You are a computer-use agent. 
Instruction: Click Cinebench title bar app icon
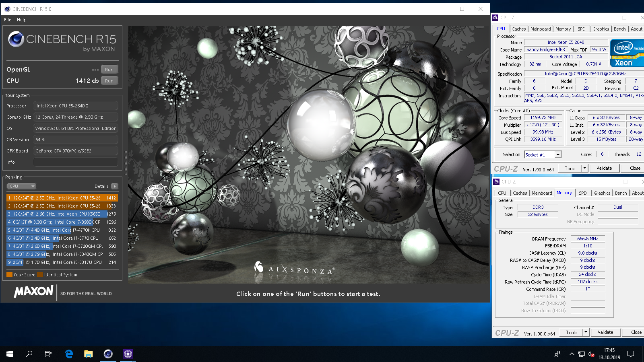(7, 9)
